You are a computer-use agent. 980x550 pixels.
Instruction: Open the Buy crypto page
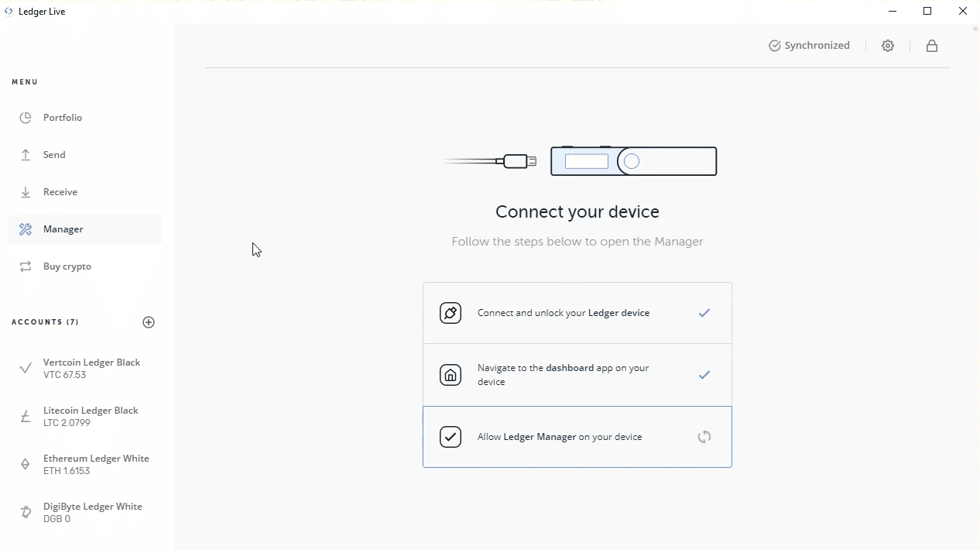click(67, 266)
